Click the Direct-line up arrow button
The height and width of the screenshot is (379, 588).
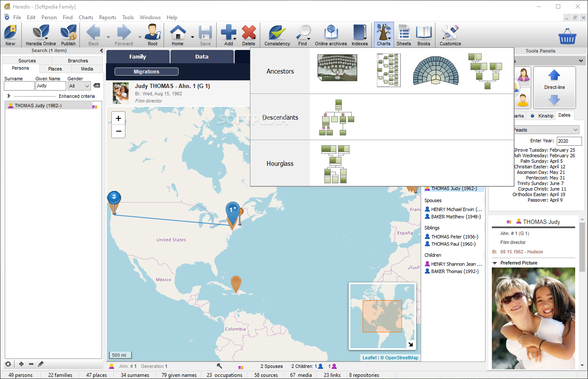click(x=554, y=76)
